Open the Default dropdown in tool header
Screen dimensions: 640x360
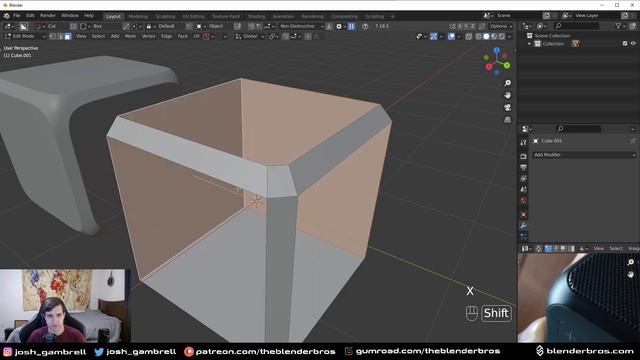(165, 26)
